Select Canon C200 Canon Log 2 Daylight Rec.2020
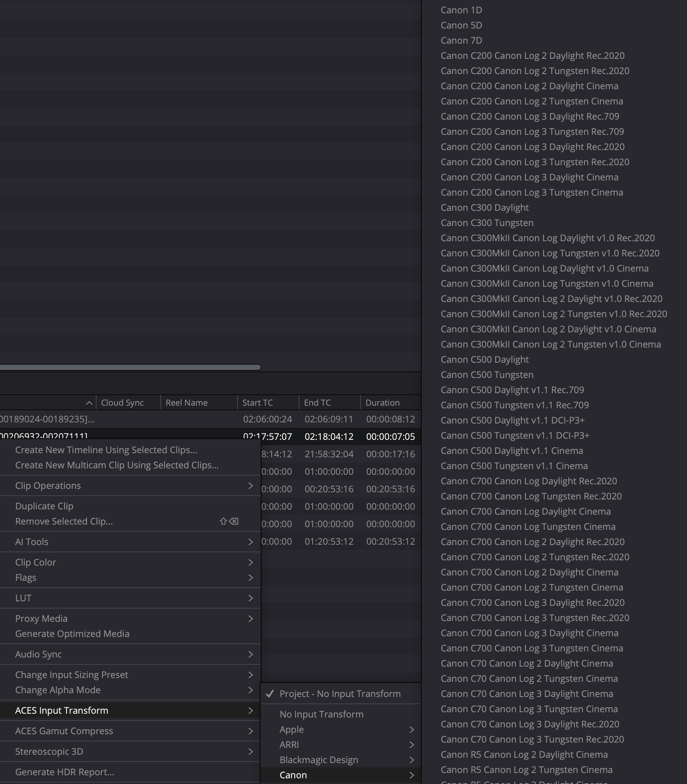Image resolution: width=687 pixels, height=784 pixels. point(532,55)
